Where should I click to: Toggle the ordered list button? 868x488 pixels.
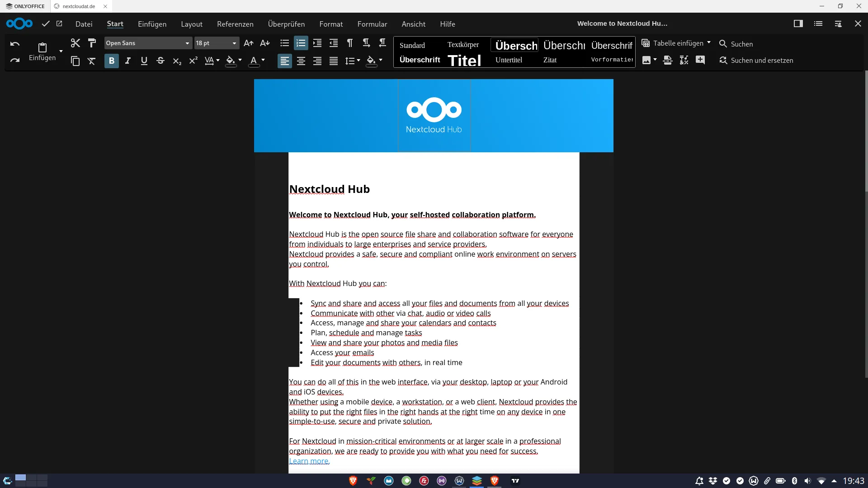[301, 43]
